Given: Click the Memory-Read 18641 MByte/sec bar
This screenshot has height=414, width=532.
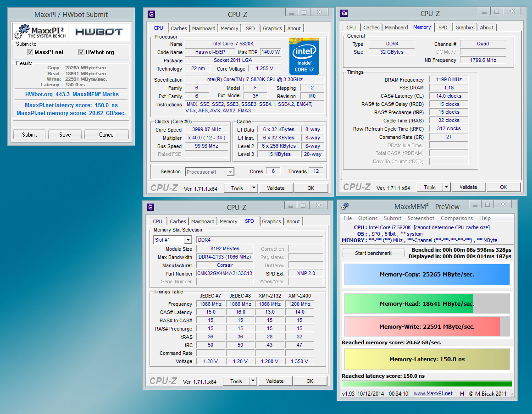Looking at the screenshot, I should [427, 304].
